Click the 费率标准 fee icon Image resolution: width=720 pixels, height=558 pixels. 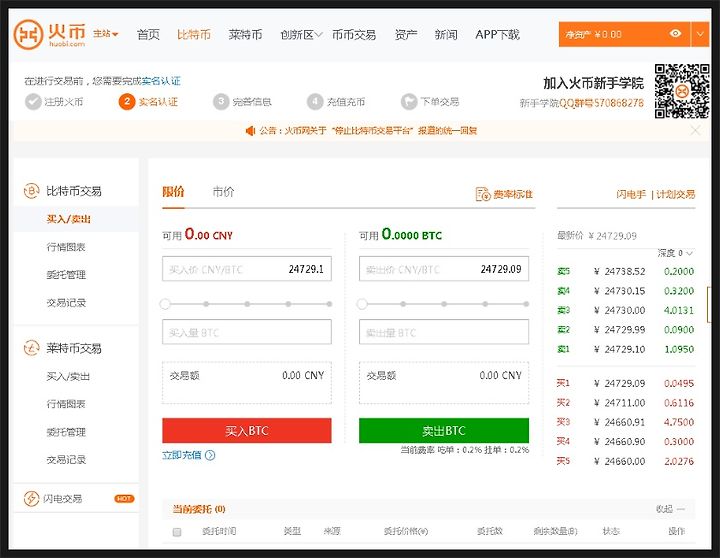[483, 194]
